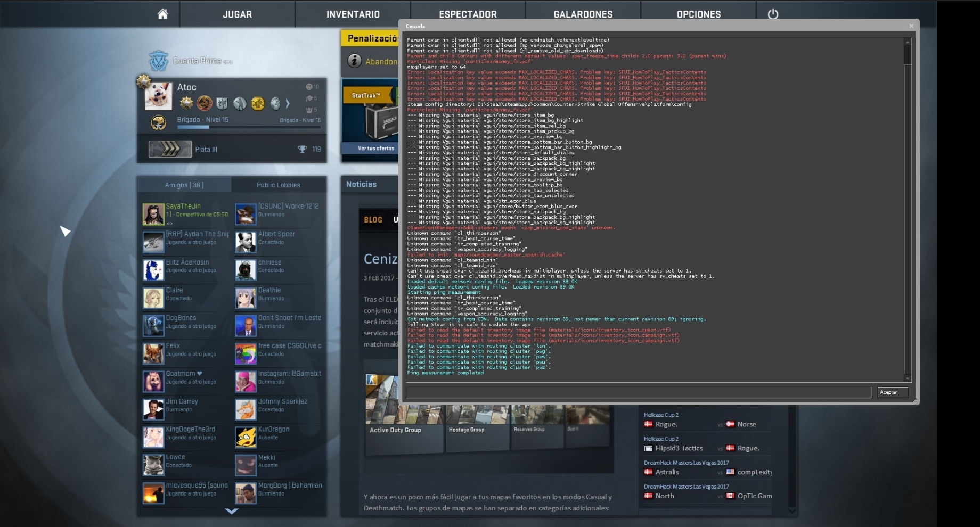Click the smiley commendation icon showing 10

click(309, 87)
